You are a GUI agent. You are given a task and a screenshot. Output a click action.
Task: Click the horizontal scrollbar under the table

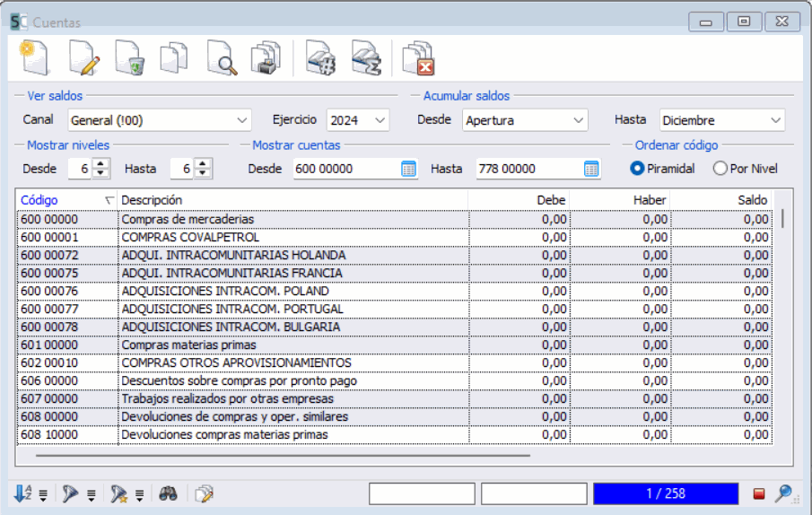point(283,456)
